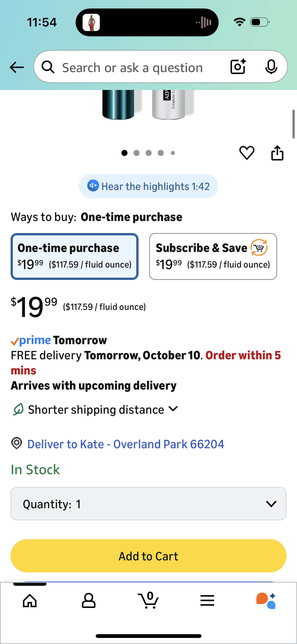This screenshot has height=644, width=297.
Task: Tap the share icon
Action: pos(277,153)
